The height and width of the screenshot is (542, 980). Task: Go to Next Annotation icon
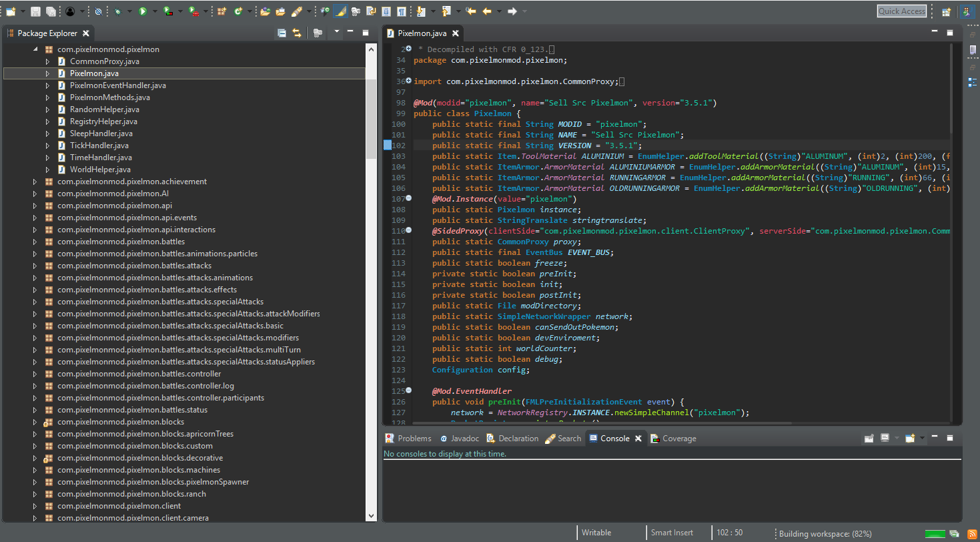click(x=421, y=11)
